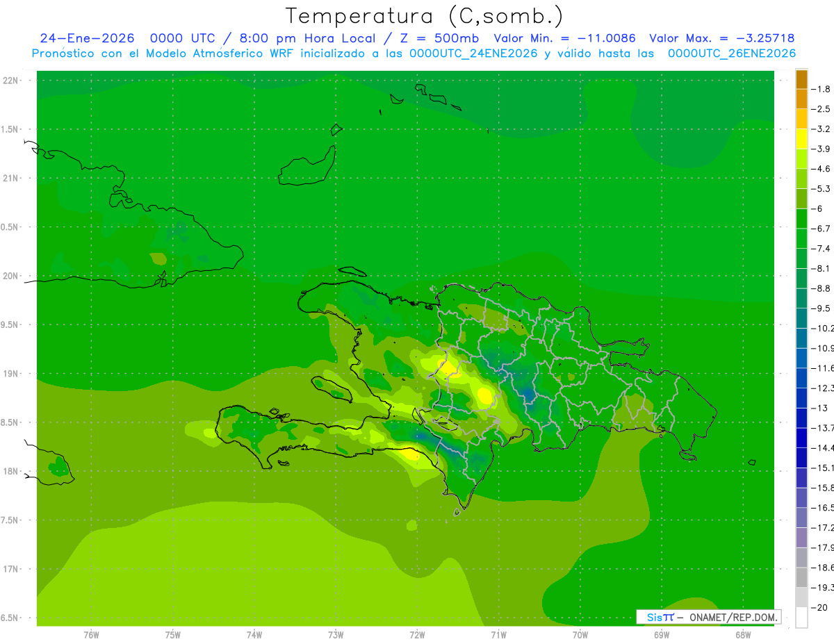Click the '-20' colorbar label

(821, 607)
